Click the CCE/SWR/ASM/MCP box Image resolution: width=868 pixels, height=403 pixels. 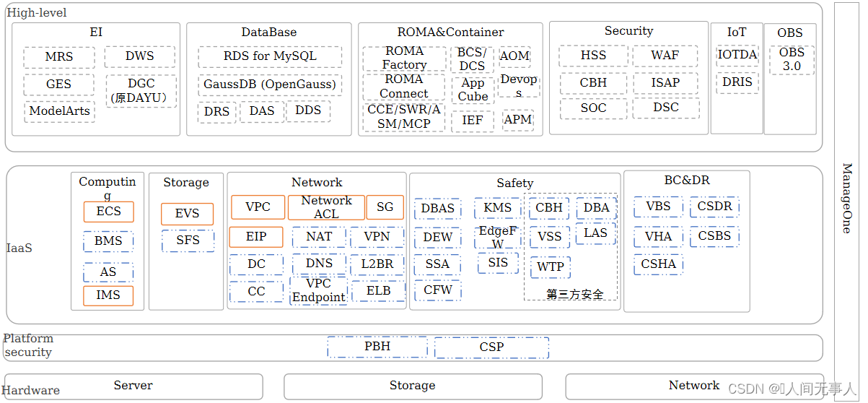(x=404, y=118)
